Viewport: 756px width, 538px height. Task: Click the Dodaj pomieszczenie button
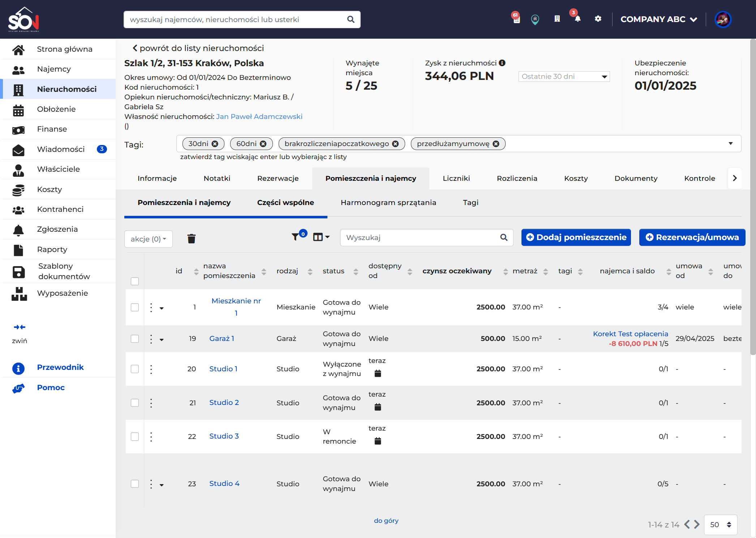coord(576,237)
